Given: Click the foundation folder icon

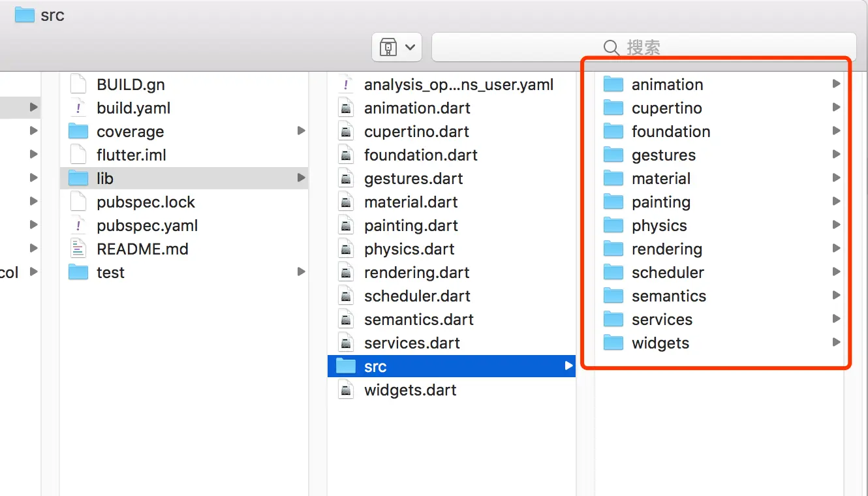Looking at the screenshot, I should coord(613,131).
